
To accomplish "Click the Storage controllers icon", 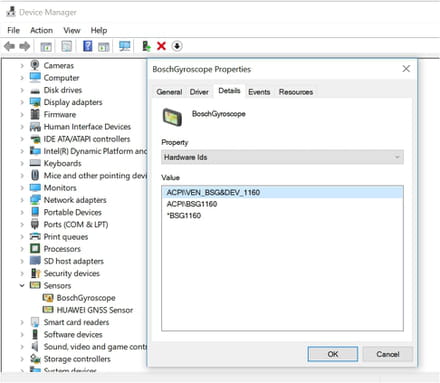I will tap(35, 359).
